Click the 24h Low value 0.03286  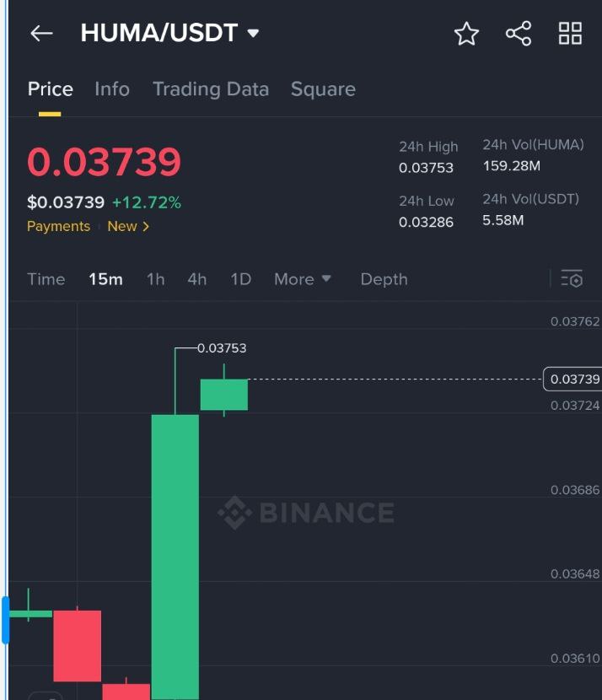tap(426, 222)
